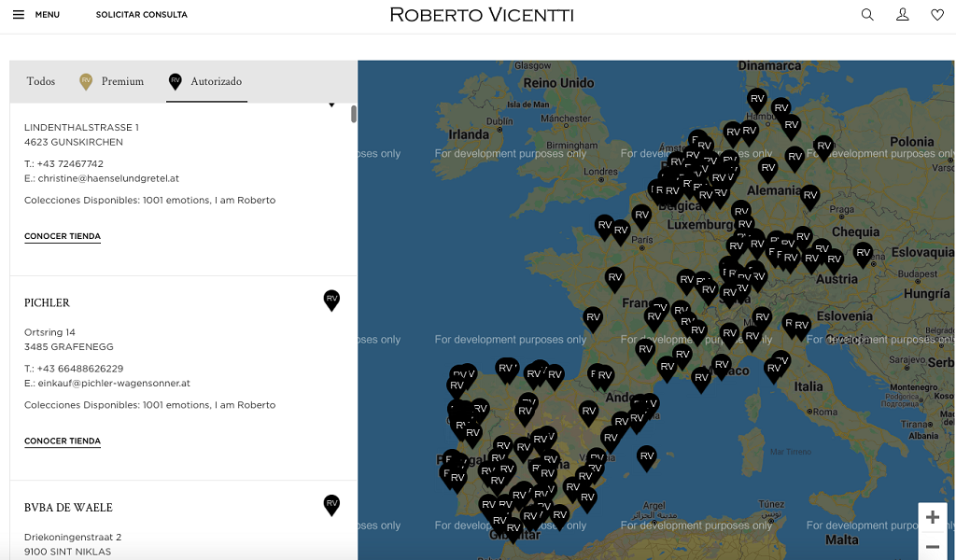The width and height of the screenshot is (956, 560).
Task: Click Colecciones Disponibles line of Gunskirchen store
Action: 150,200
